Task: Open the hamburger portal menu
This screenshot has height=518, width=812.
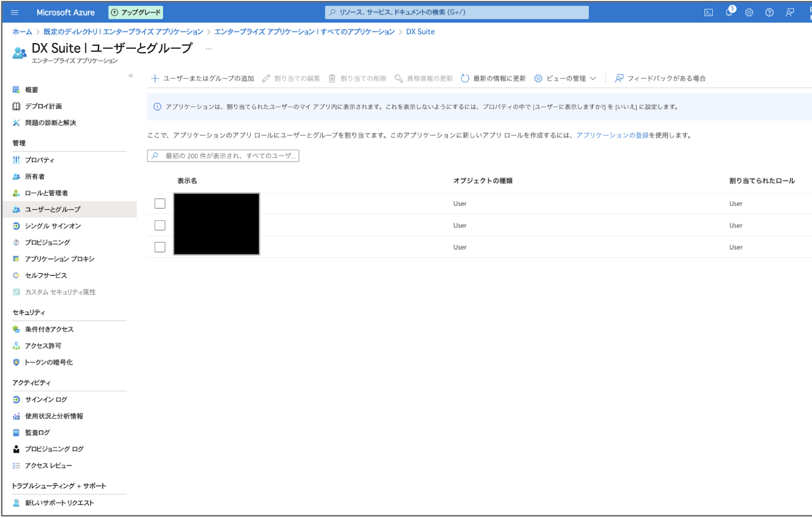Action: click(15, 12)
